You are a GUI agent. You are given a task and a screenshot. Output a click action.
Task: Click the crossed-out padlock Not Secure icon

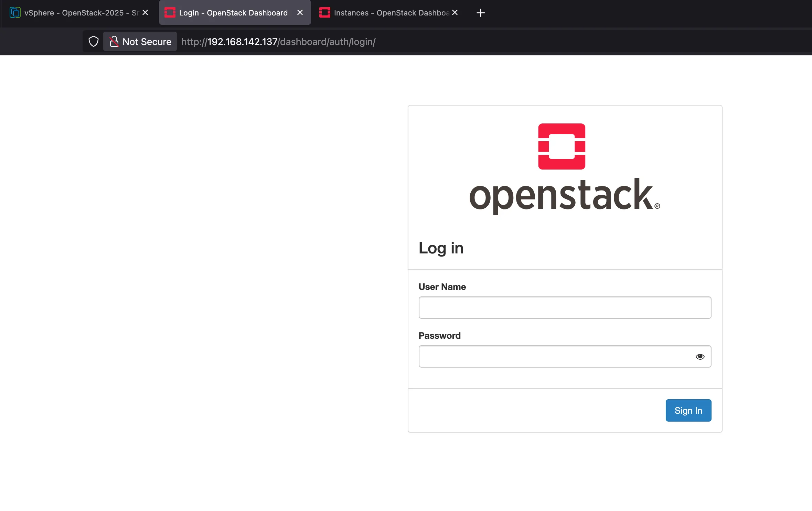point(115,41)
